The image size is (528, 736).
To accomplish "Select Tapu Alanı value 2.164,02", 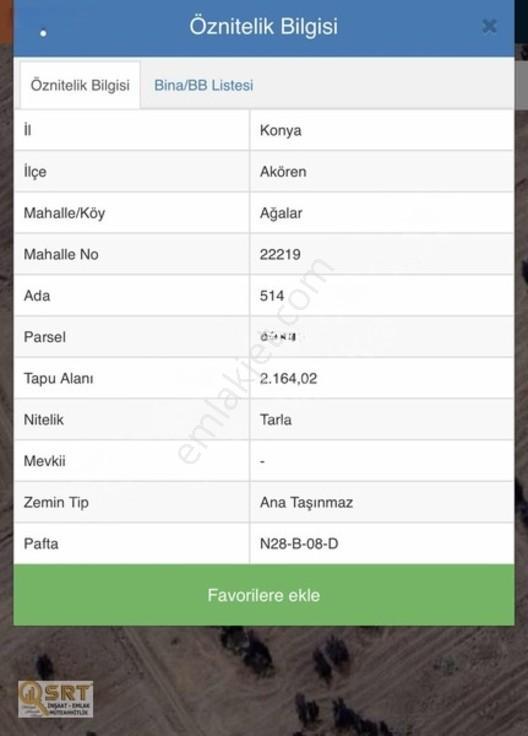I will tap(289, 378).
